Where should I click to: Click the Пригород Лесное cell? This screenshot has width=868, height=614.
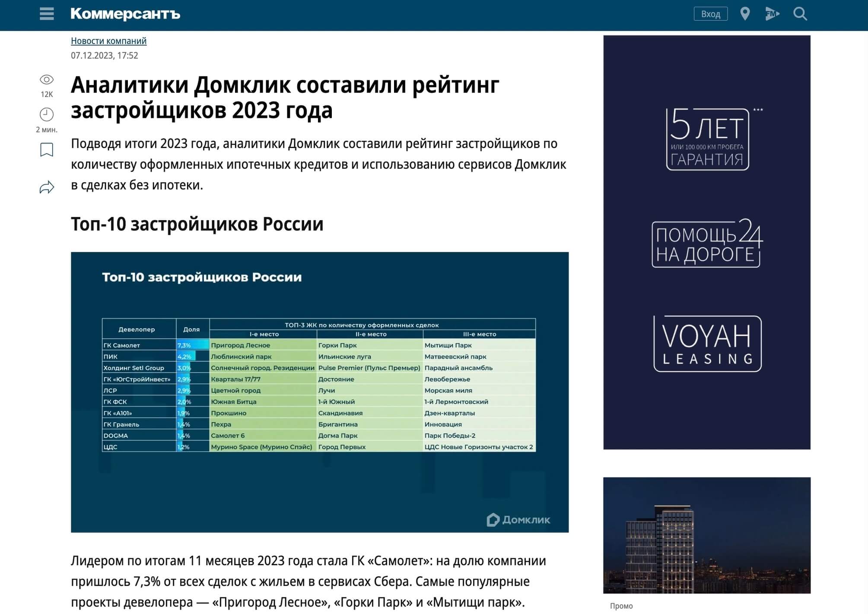263,345
